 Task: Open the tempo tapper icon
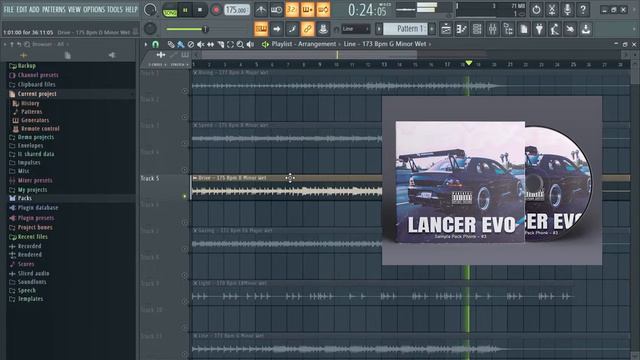pos(555,29)
